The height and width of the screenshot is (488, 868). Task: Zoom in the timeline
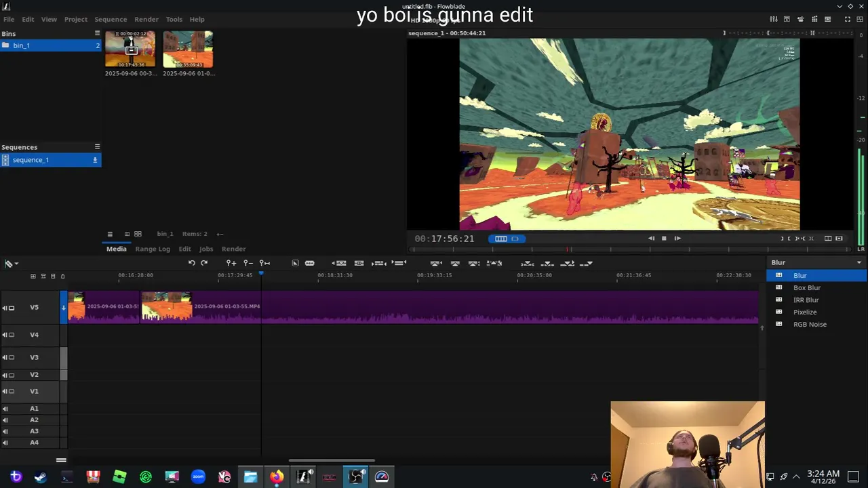tap(231, 263)
